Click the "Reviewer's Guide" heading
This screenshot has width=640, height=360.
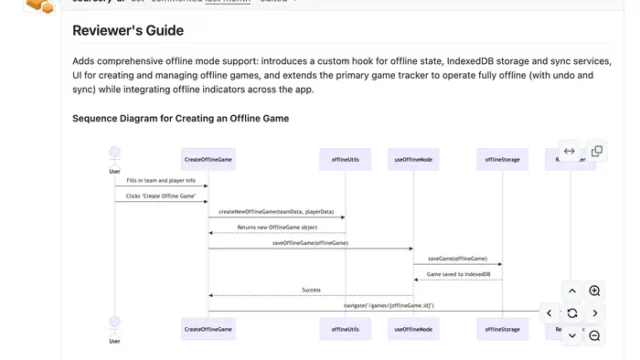128,31
